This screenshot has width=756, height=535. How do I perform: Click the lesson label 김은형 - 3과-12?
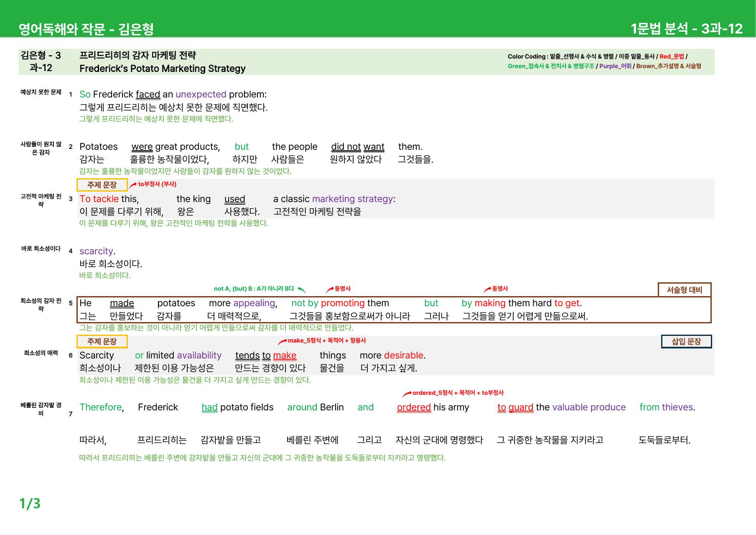[x=41, y=61]
